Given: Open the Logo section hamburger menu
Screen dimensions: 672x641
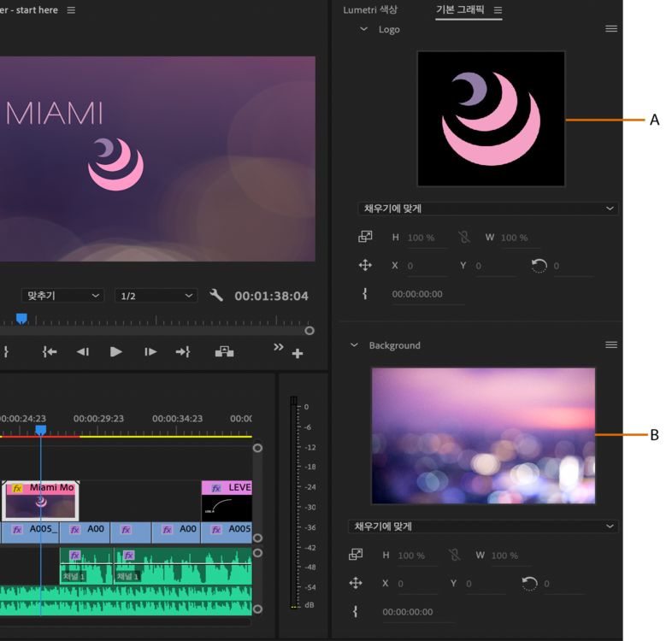Looking at the screenshot, I should click(x=611, y=29).
